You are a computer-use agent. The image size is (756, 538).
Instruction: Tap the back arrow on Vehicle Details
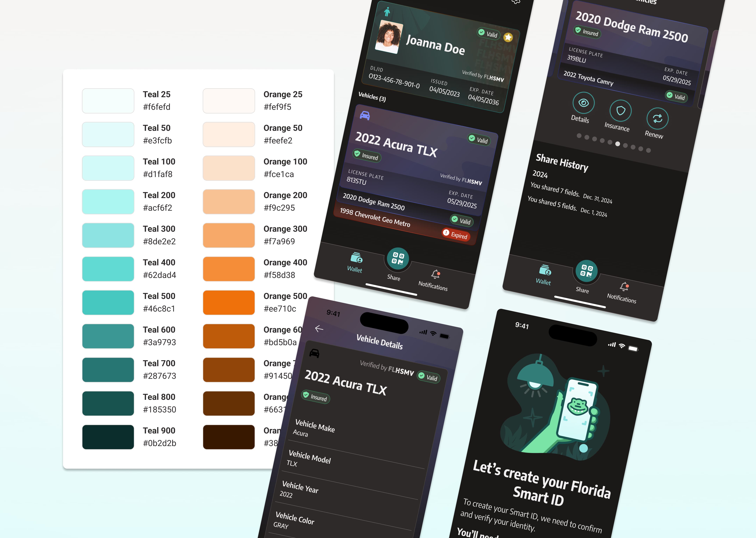tap(319, 328)
